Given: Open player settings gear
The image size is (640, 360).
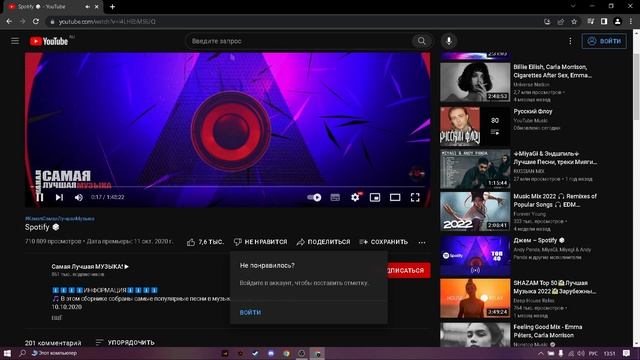Looking at the screenshot, I should coord(356,197).
